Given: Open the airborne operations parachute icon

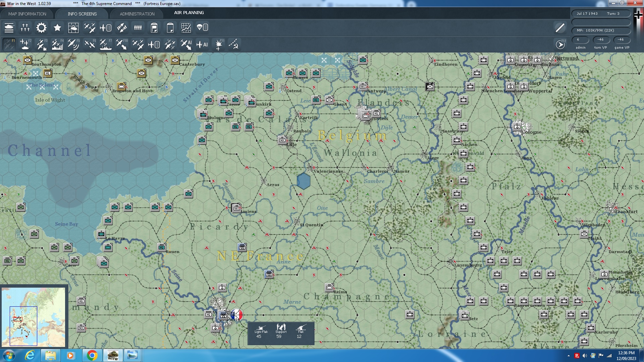Looking at the screenshot, I should (202, 28).
